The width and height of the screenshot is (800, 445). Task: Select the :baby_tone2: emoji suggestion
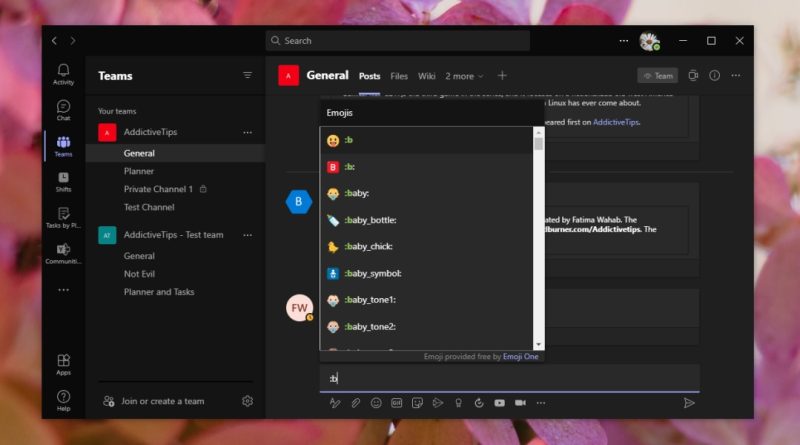[426, 327]
